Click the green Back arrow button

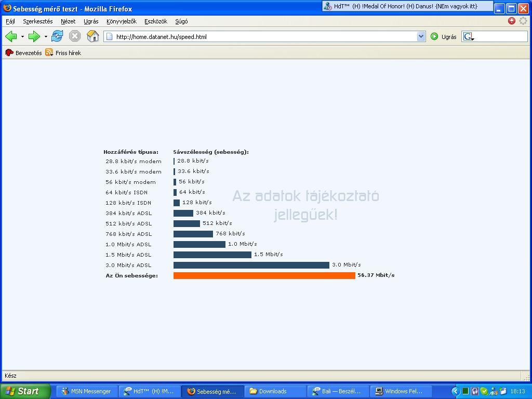[x=11, y=36]
